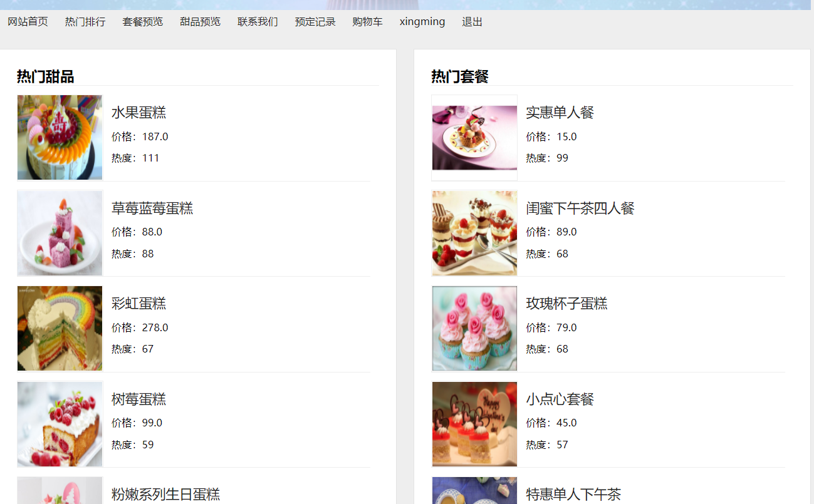814x504 pixels.
Task: Click the xingming user name link
Action: point(422,22)
